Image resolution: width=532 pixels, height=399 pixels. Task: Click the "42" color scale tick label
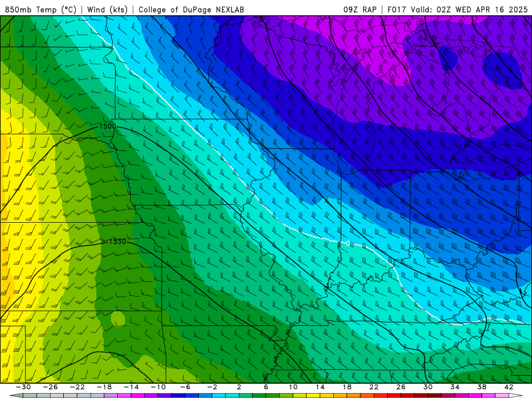tap(509, 387)
